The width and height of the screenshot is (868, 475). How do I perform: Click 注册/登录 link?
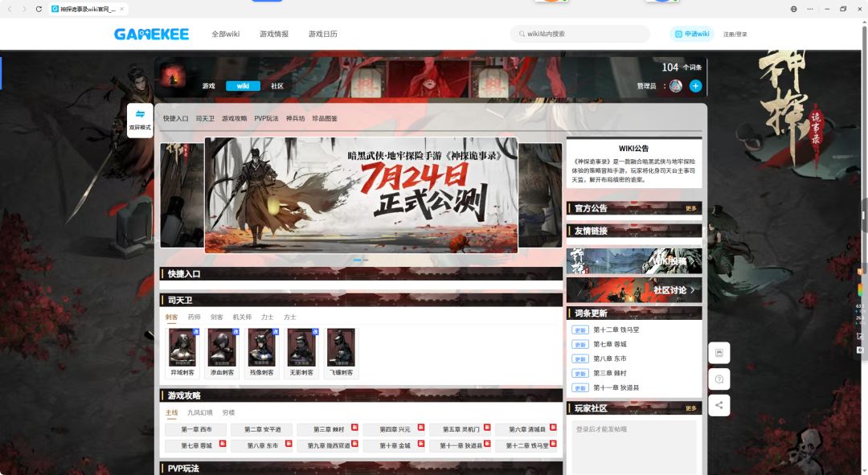pyautogui.click(x=735, y=35)
